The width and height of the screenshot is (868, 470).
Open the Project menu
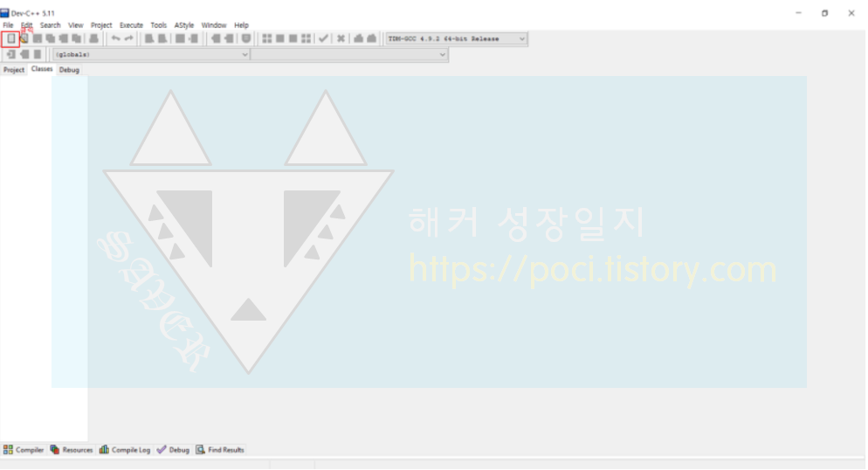point(101,25)
